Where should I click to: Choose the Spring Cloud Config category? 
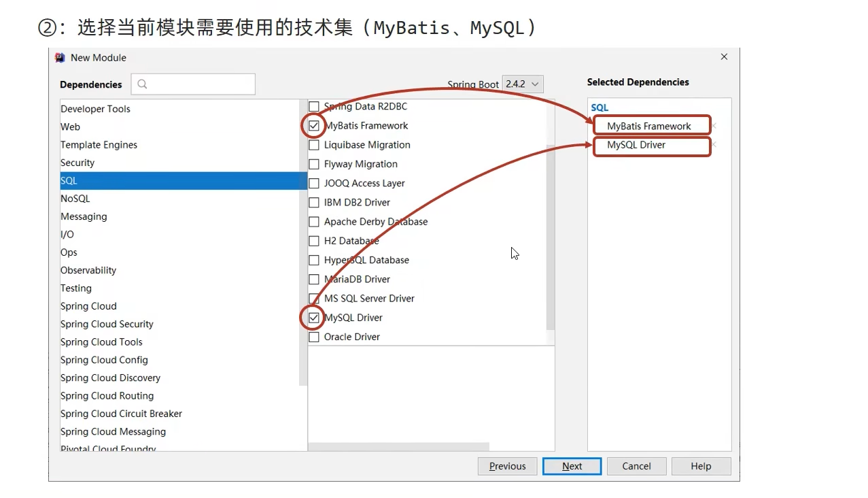click(x=104, y=360)
